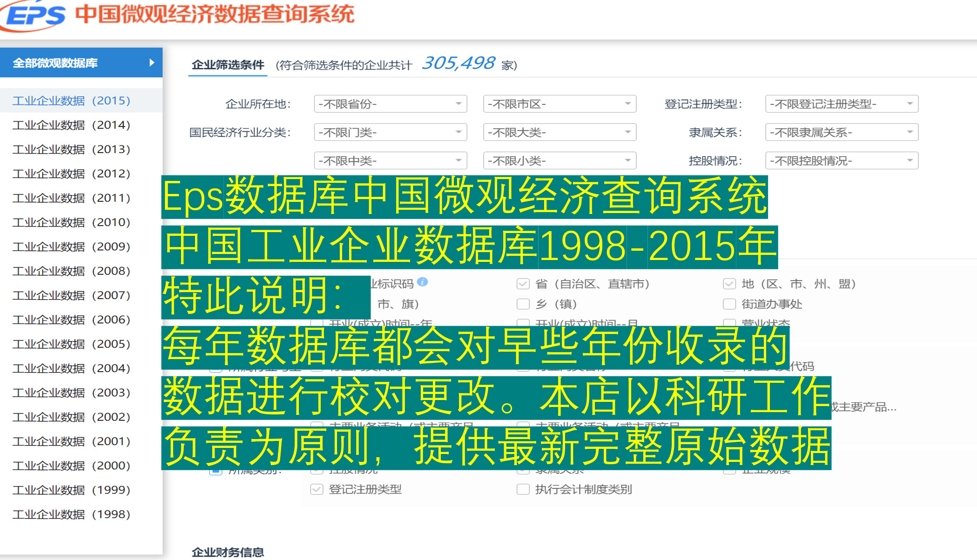Select 工业企业数据 (2011) in sidebar
This screenshot has width=977, height=560.
(x=71, y=198)
